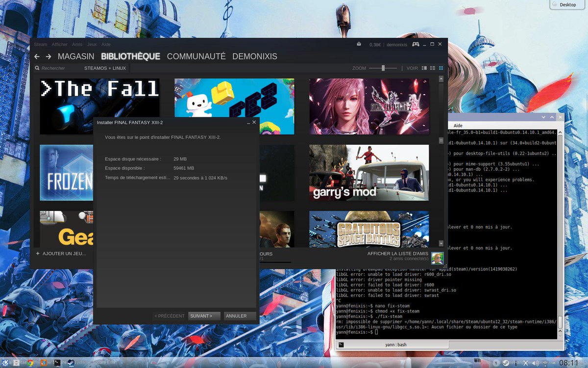
Task: Launch Chrome from the taskbar
Action: pos(31,363)
